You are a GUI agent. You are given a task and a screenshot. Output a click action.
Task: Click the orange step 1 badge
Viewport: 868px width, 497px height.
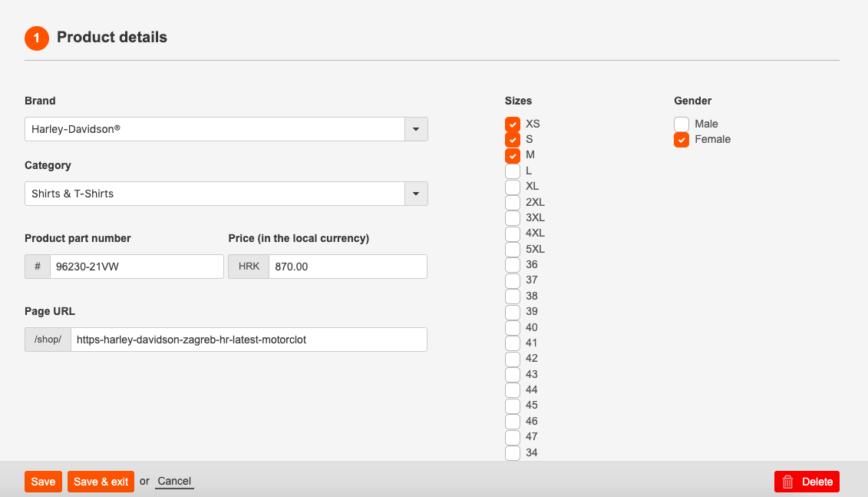[36, 38]
